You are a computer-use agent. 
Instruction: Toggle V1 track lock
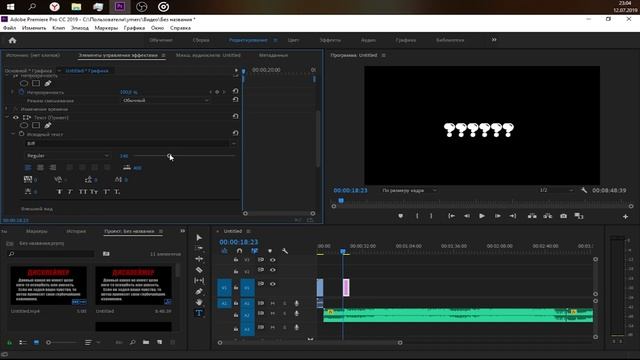point(236,287)
